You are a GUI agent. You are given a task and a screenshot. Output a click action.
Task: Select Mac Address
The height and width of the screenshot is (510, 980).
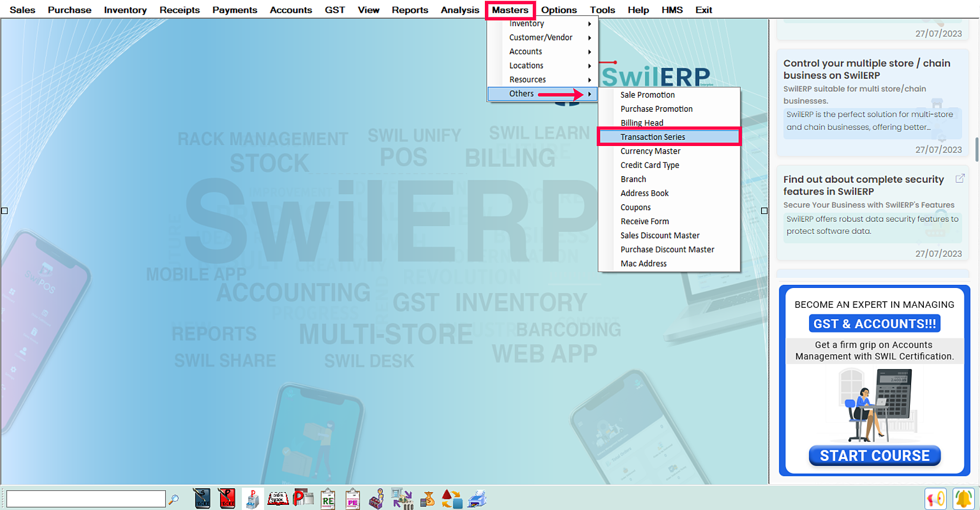tap(669, 263)
